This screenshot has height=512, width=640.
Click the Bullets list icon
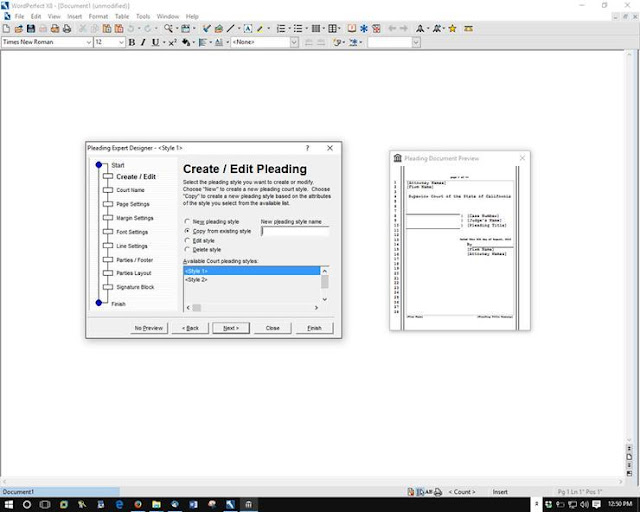(298, 29)
